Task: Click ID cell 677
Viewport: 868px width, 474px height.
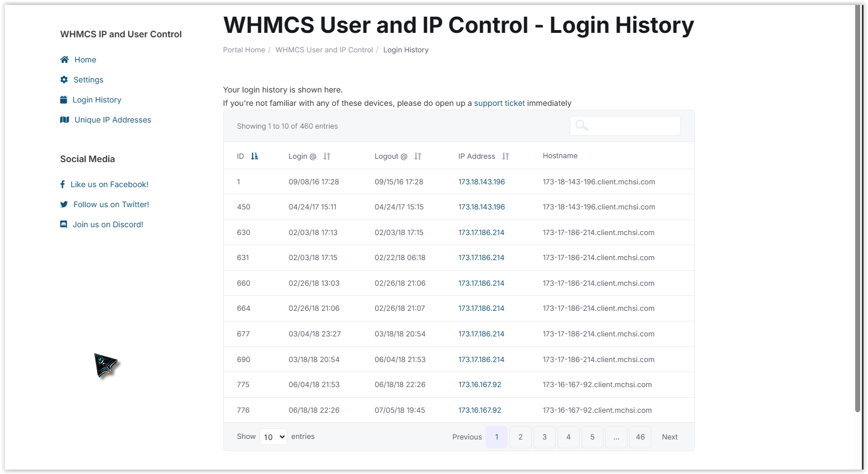Action: 243,334
